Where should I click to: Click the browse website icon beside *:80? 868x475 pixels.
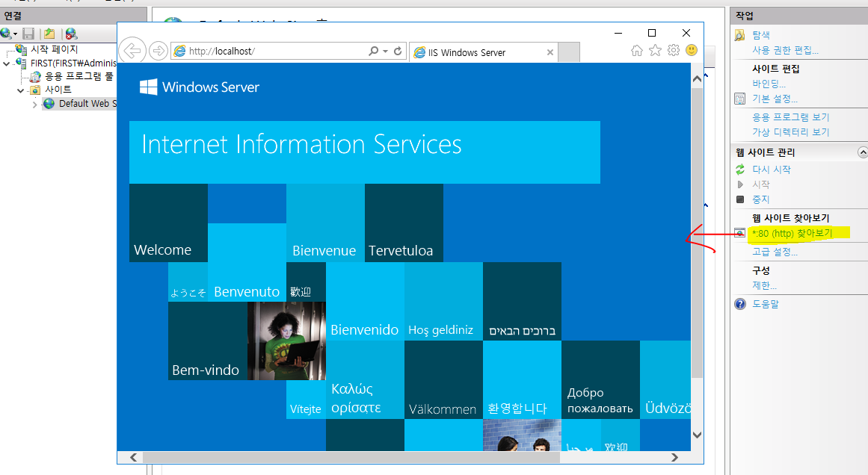point(740,233)
